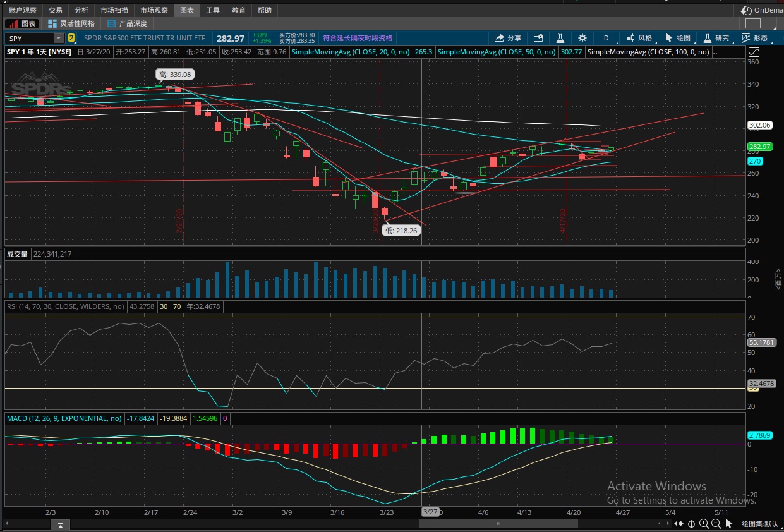Viewport: 784px width, 532px height.
Task: Open the 交易 trade tab
Action: pyautogui.click(x=56, y=10)
